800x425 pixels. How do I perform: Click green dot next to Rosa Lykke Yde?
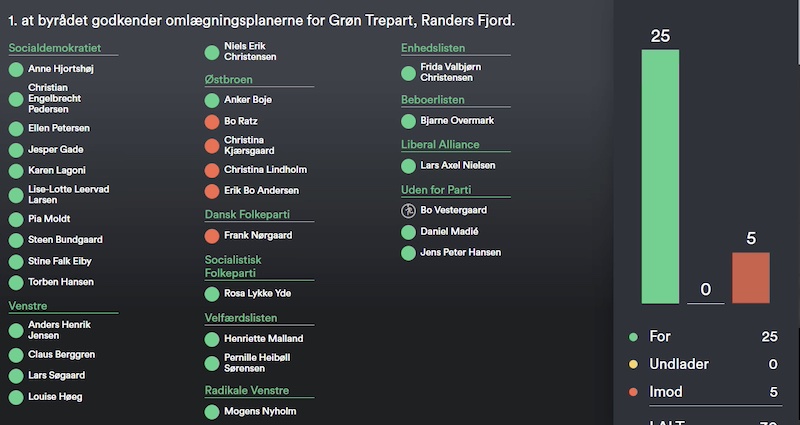pyautogui.click(x=212, y=294)
